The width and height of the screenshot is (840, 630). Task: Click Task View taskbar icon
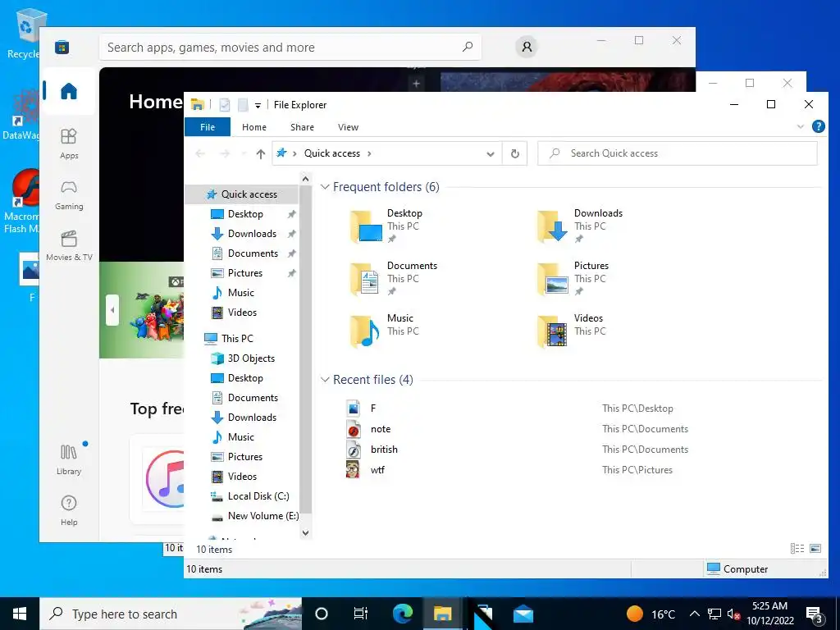(x=361, y=614)
